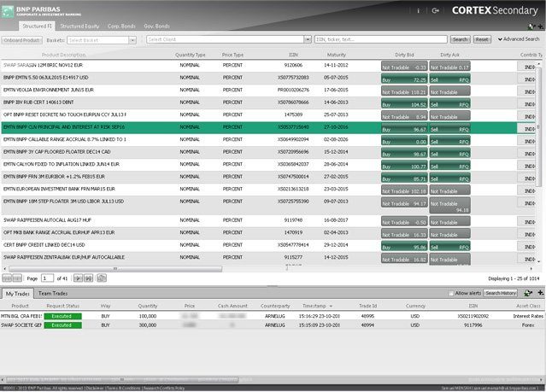Click trade ID 48995
The image size is (546, 392).
point(367,317)
